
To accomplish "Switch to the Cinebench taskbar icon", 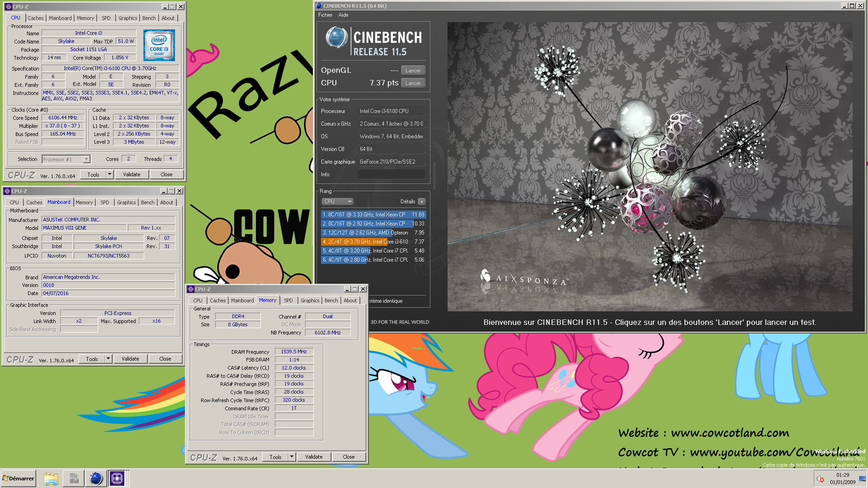I will (x=96, y=479).
